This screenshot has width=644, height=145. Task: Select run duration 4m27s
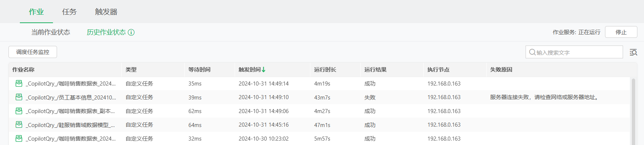322,111
